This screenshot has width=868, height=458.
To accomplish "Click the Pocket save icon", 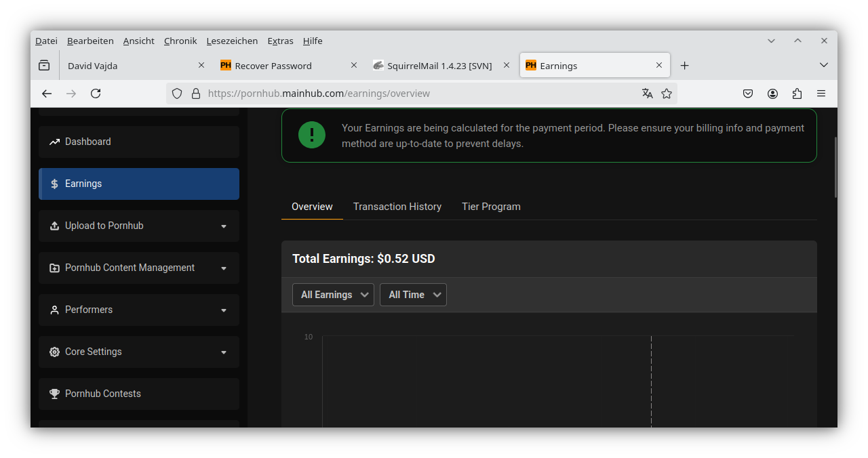I will click(748, 93).
